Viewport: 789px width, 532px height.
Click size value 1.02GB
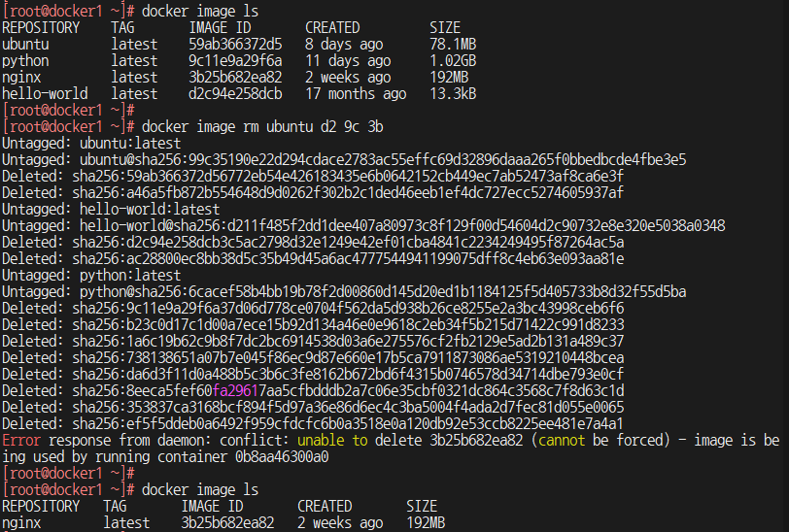(x=453, y=61)
